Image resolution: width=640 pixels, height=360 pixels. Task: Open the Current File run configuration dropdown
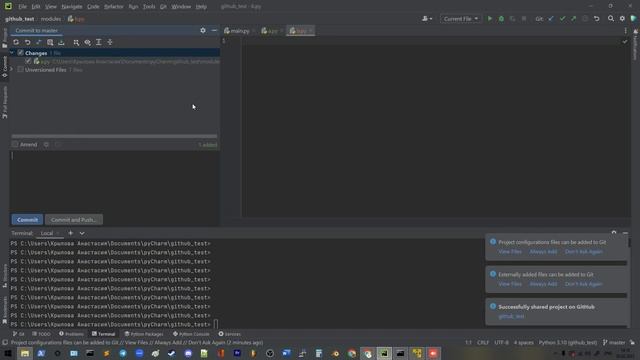[460, 19]
